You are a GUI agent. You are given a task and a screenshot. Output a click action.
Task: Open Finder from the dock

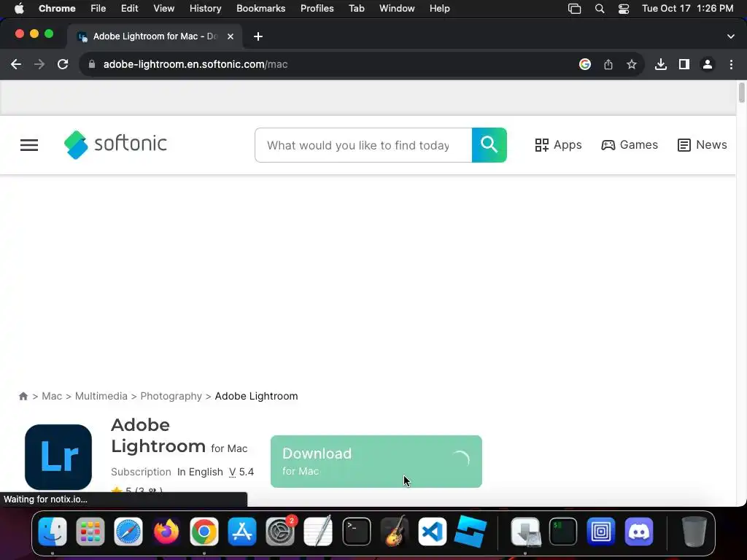coord(53,532)
